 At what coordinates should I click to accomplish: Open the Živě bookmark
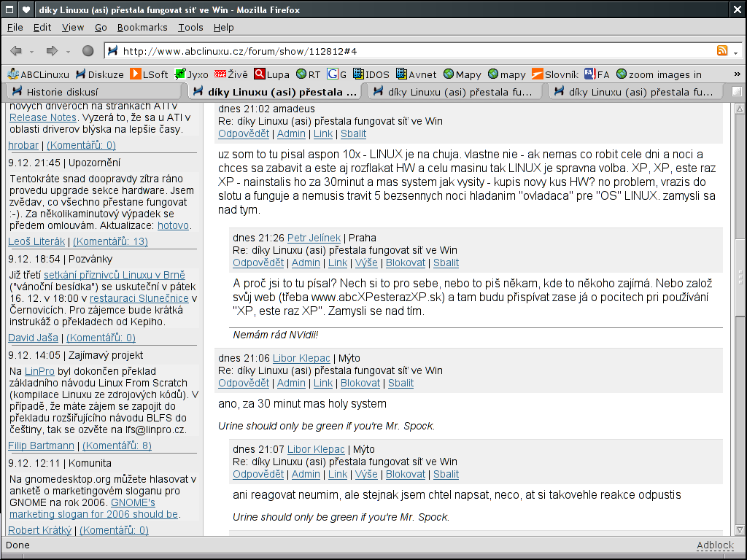231,74
